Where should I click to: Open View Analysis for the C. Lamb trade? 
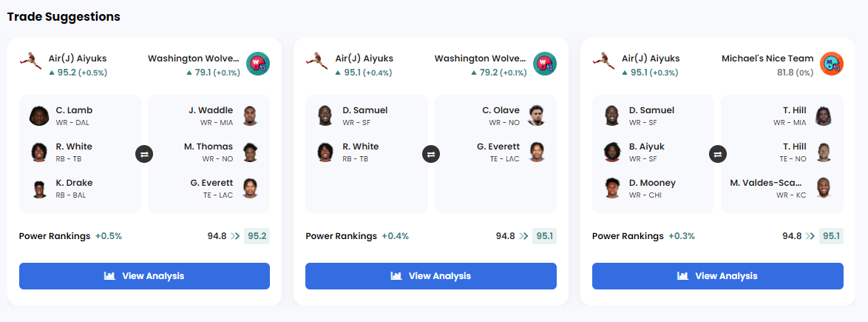click(x=144, y=276)
